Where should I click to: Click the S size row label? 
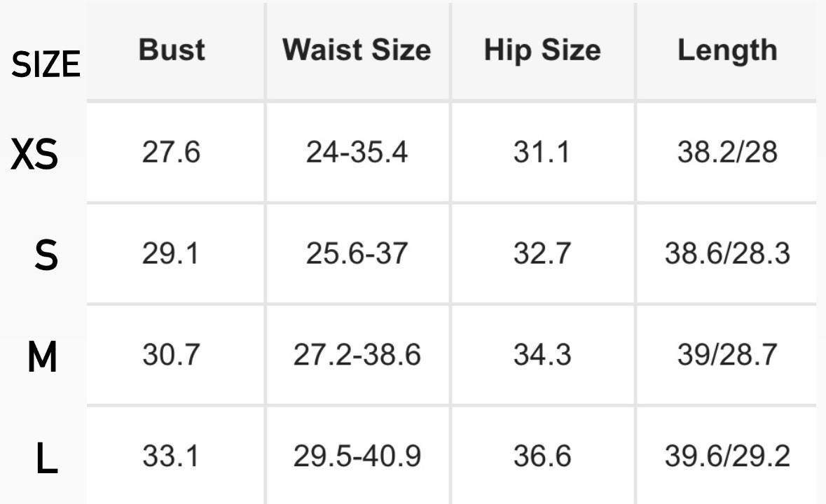(x=46, y=255)
